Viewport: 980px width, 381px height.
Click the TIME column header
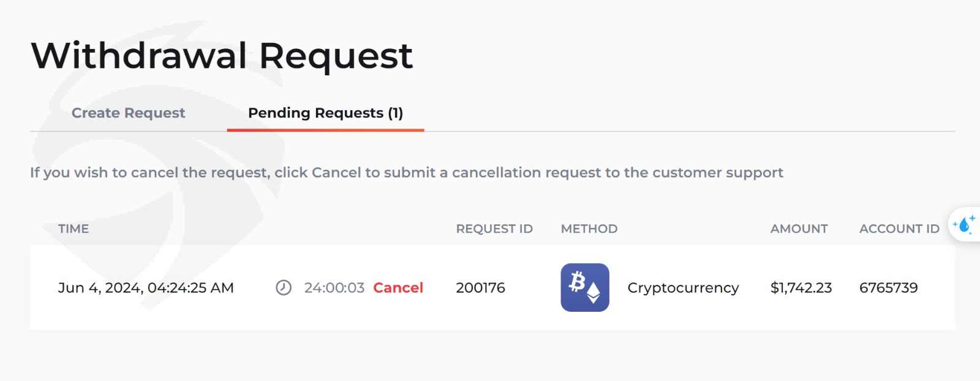(73, 228)
